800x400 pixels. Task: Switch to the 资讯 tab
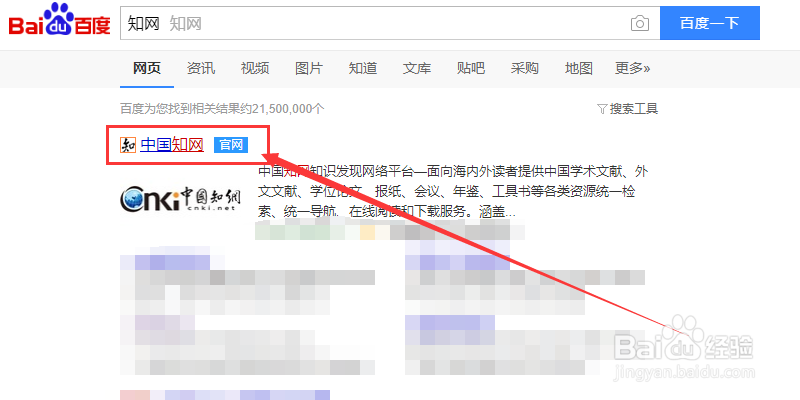[201, 68]
